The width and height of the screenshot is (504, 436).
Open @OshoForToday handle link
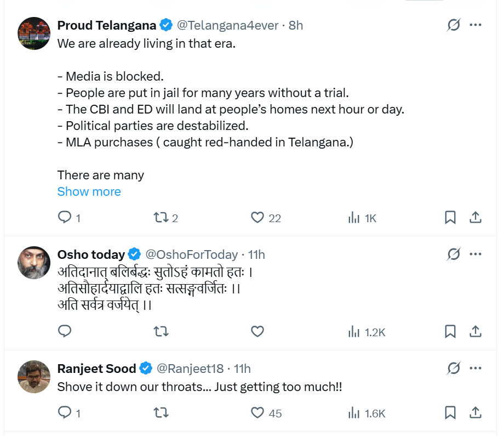pyautogui.click(x=191, y=254)
